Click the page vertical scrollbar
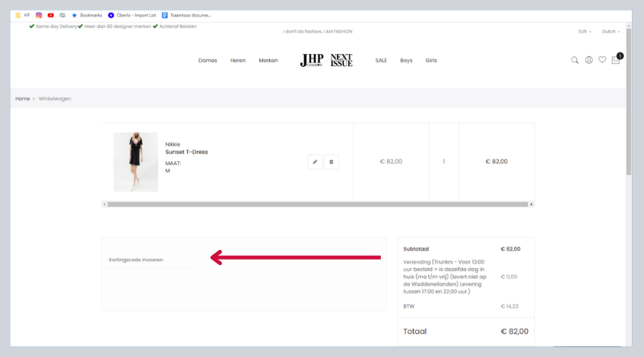The image size is (644, 357). point(629,103)
